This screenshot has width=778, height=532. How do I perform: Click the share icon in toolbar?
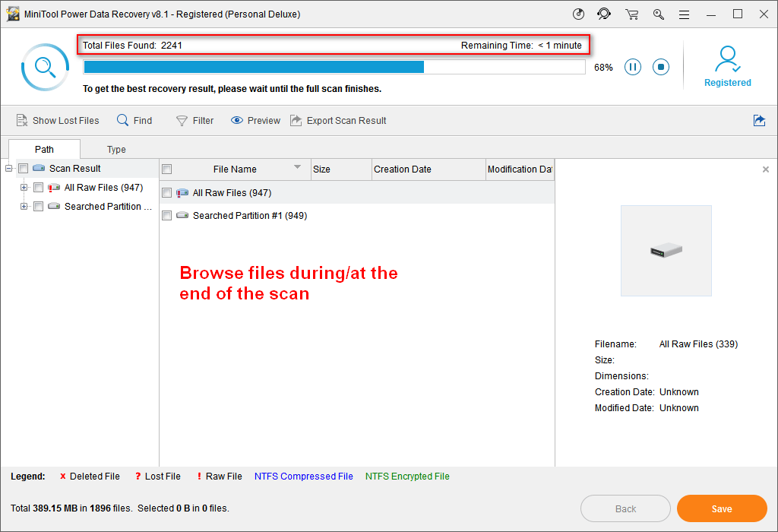click(x=759, y=121)
